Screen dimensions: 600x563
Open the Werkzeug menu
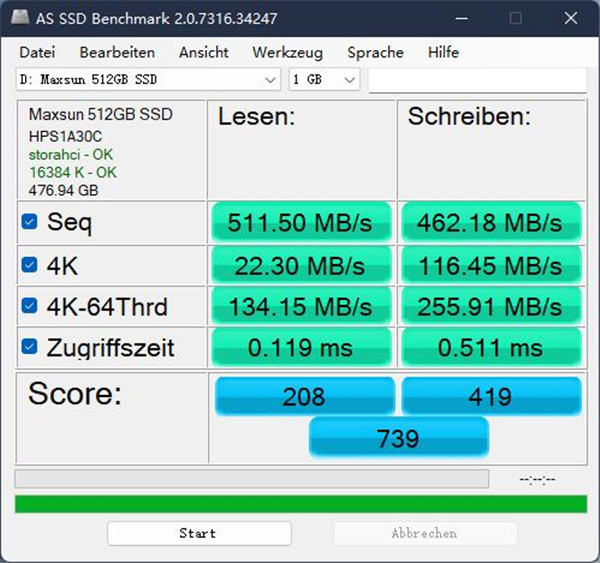coord(287,52)
